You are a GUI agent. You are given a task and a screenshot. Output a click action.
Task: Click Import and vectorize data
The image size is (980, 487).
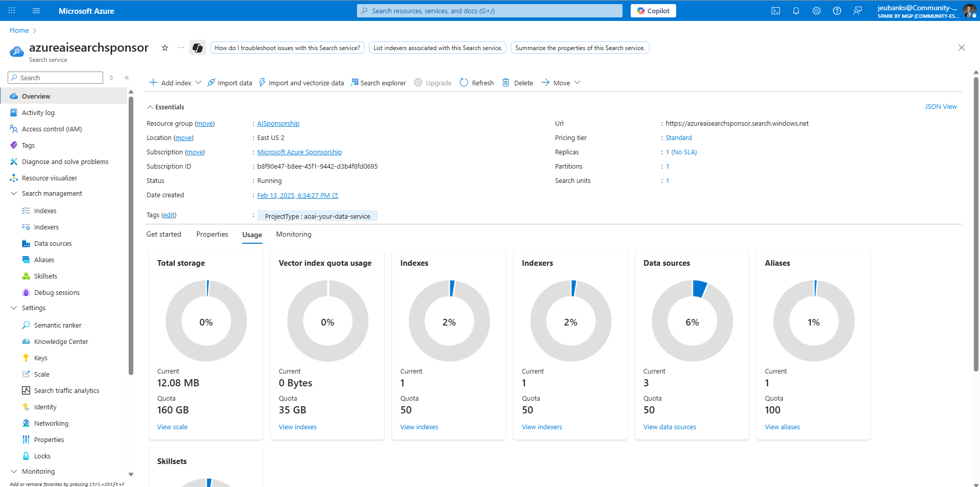point(301,83)
